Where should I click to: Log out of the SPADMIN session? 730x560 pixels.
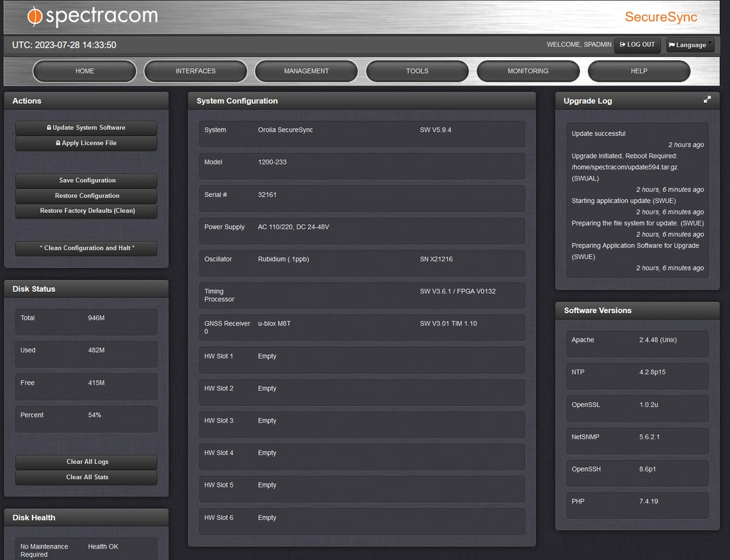coord(637,44)
